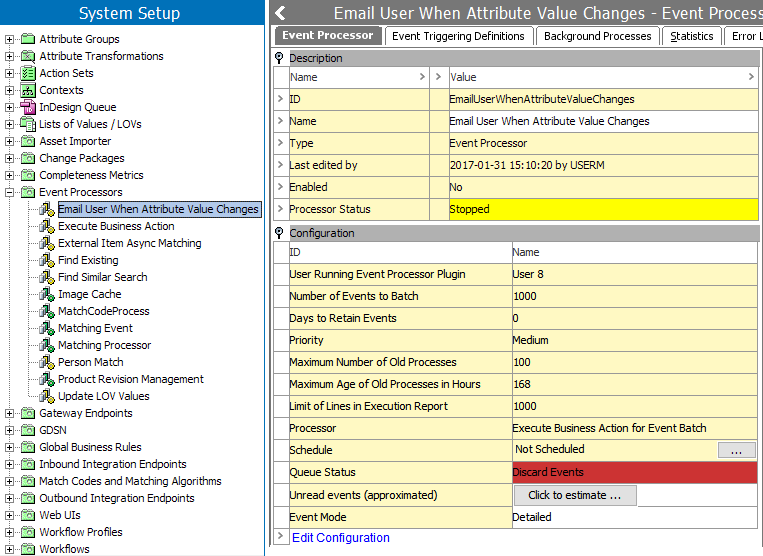Open the Event Triggering Definitions tab
763x556 pixels.
click(458, 36)
